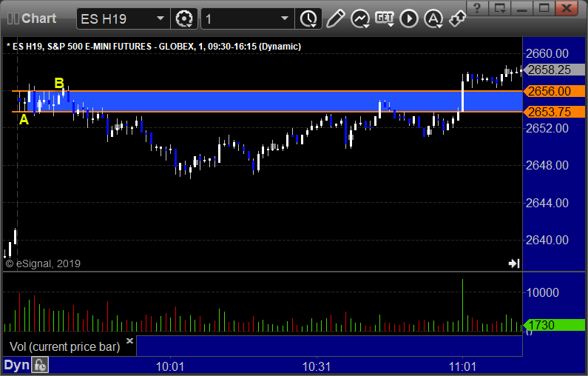Click the current price 2658.25 marker
Image resolution: width=588 pixels, height=376 pixels.
coord(553,70)
